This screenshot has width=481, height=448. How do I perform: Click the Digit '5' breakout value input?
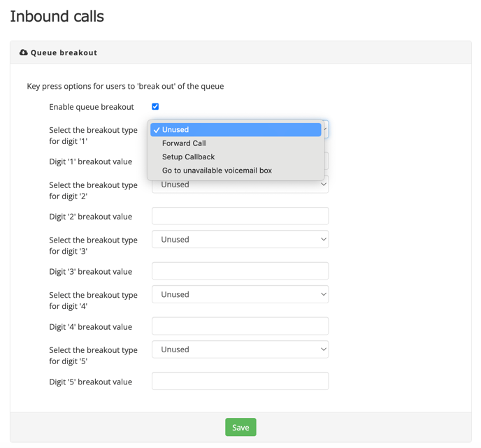[x=240, y=381]
